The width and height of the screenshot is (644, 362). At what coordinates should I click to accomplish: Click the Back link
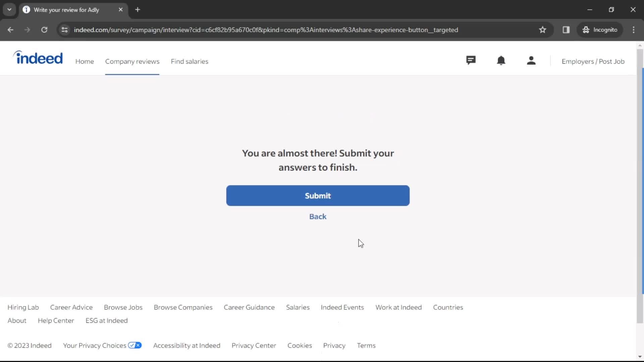(318, 216)
